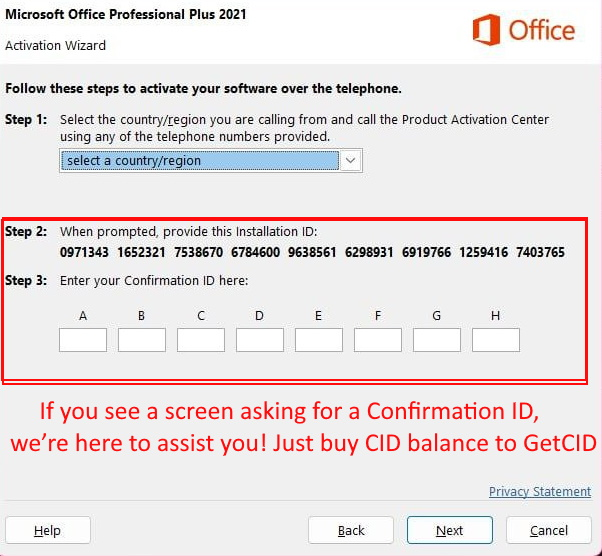Click Confirmation ID field E
The width and height of the screenshot is (602, 556).
point(319,340)
